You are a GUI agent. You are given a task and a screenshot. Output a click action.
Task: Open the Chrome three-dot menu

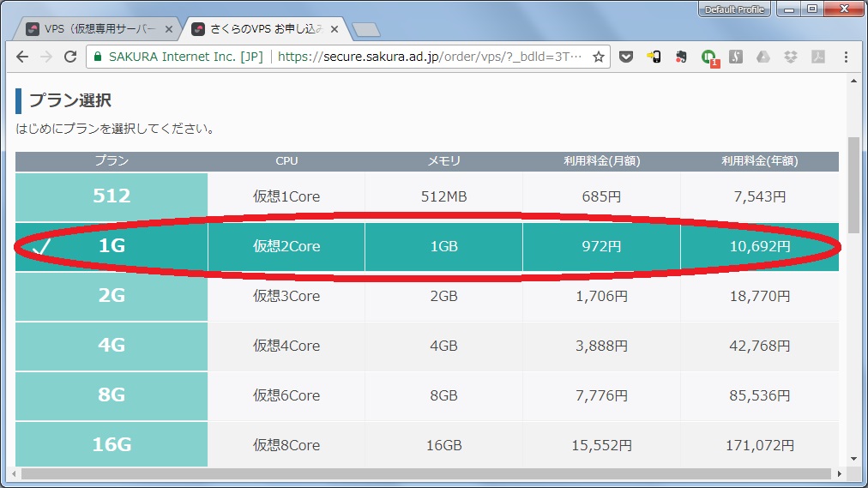pos(846,57)
